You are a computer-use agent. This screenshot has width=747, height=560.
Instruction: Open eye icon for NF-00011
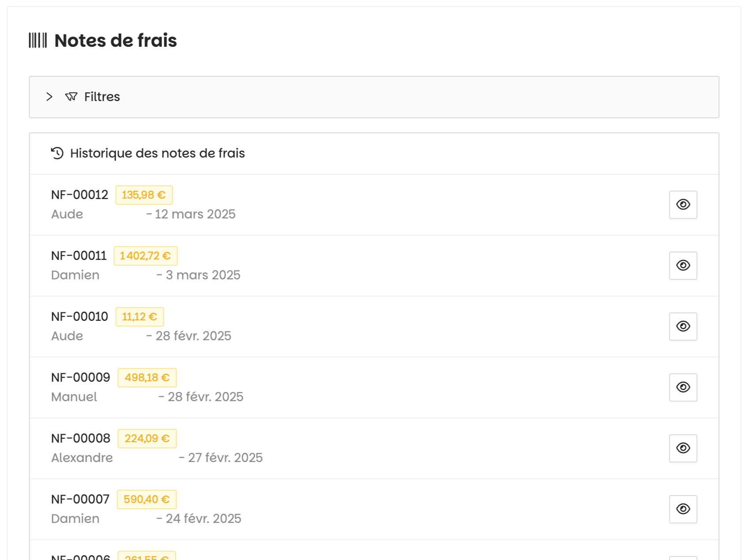tap(683, 266)
